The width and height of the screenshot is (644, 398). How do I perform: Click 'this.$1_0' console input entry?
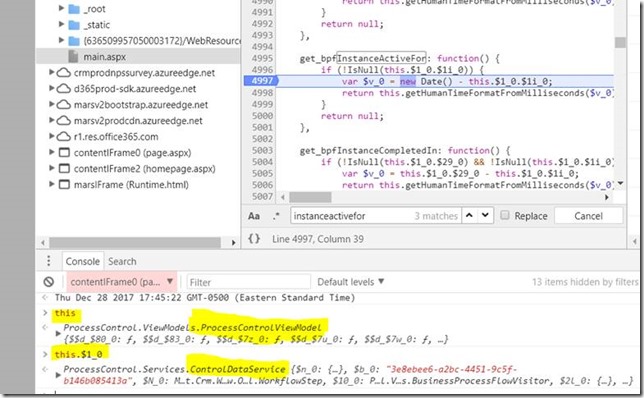point(78,354)
